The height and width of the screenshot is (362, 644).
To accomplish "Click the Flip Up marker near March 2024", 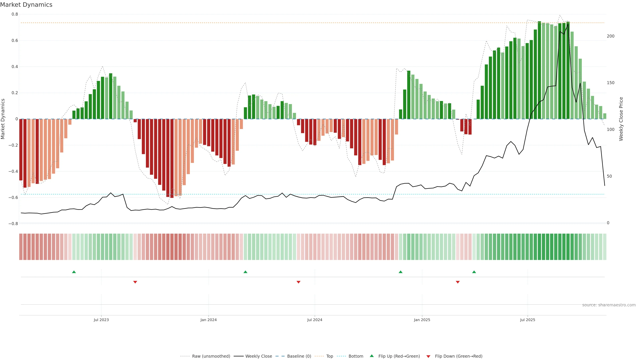I will point(245,272).
